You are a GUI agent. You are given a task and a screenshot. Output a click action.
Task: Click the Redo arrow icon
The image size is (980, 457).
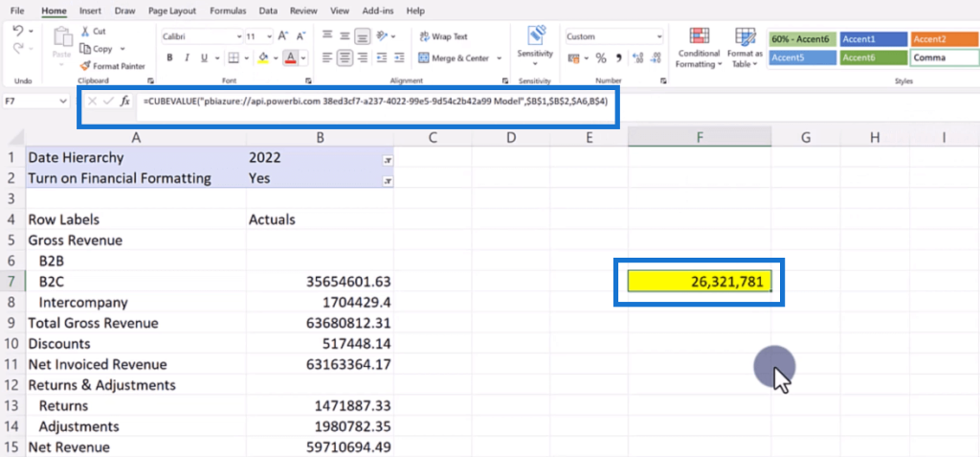pyautogui.click(x=17, y=48)
